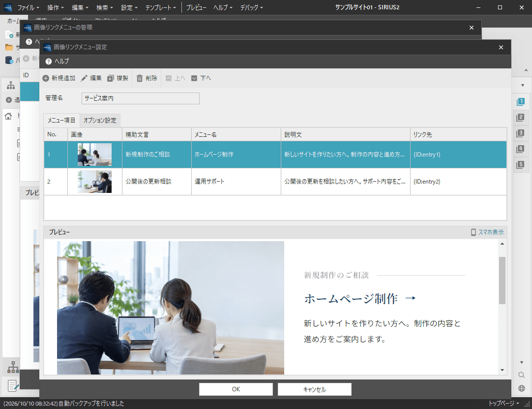Select layer 5 icon in right sidebar

[520, 165]
